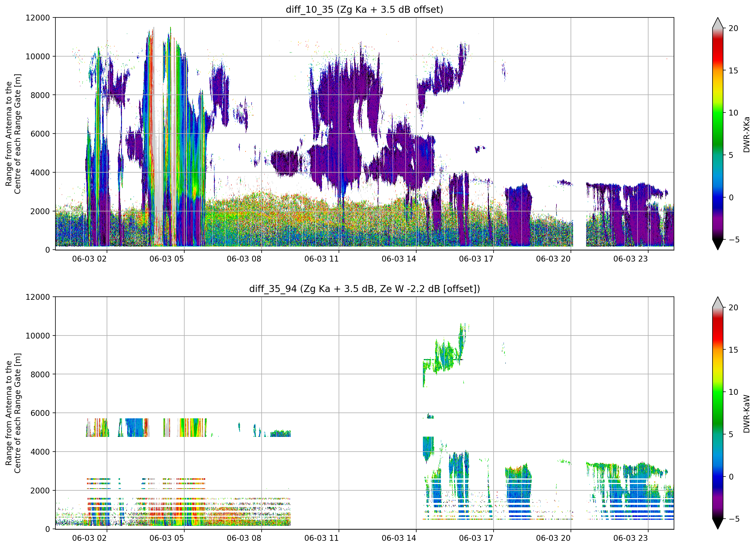Click the bottom plot y-axis range title
The height and width of the screenshot is (548, 756).
coord(13,413)
